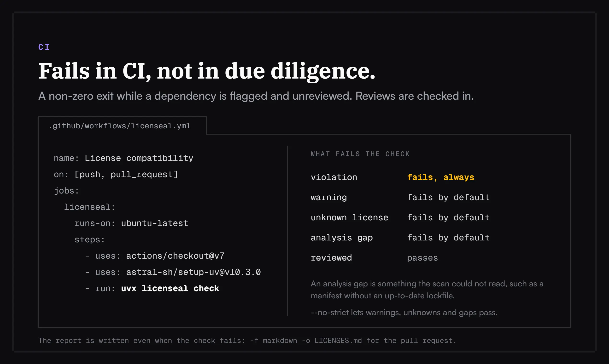The width and height of the screenshot is (609, 364).
Task: Click the '[push, pull_request]' trigger line
Action: pos(116,174)
